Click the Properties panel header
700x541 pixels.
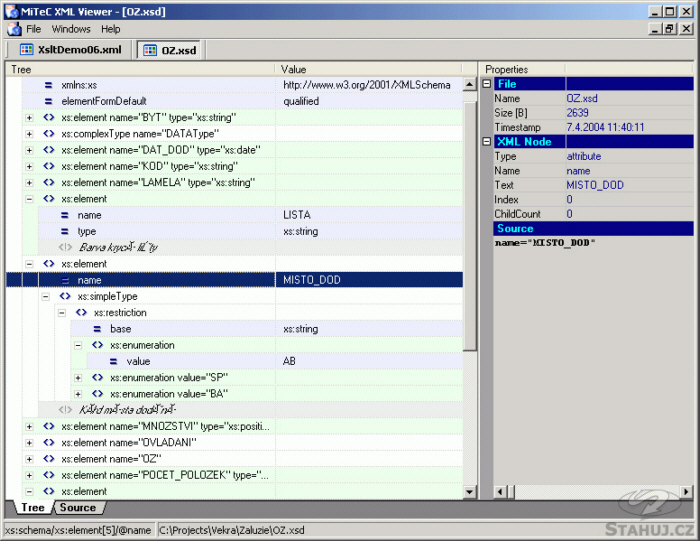[x=524, y=69]
